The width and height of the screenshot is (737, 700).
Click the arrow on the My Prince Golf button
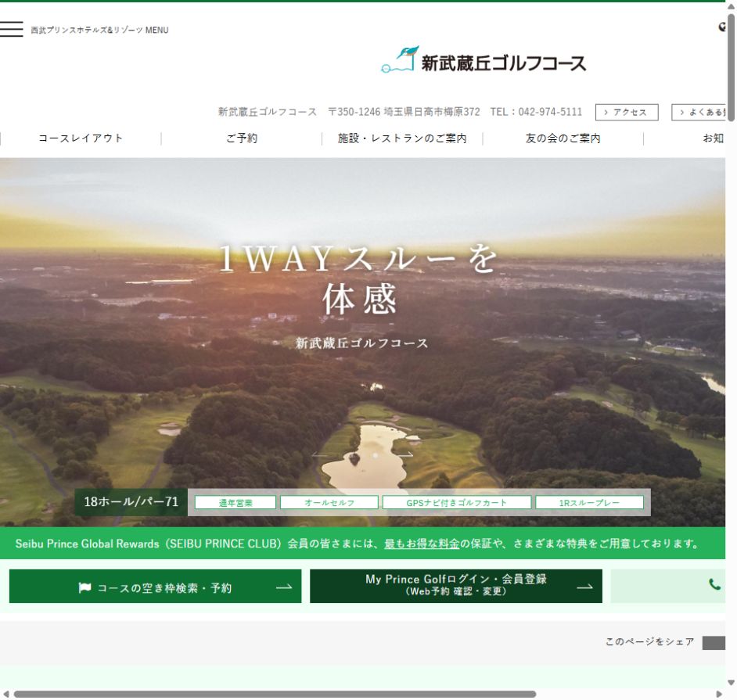point(584,587)
